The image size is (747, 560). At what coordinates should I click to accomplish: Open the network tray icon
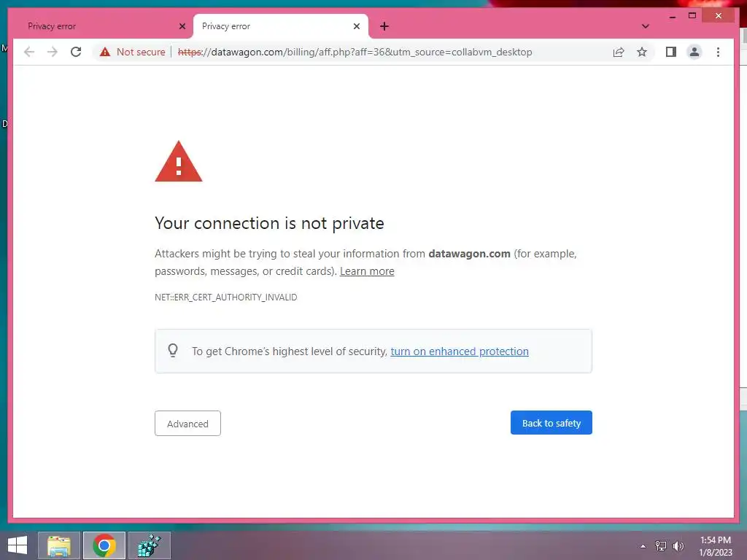pos(661,546)
